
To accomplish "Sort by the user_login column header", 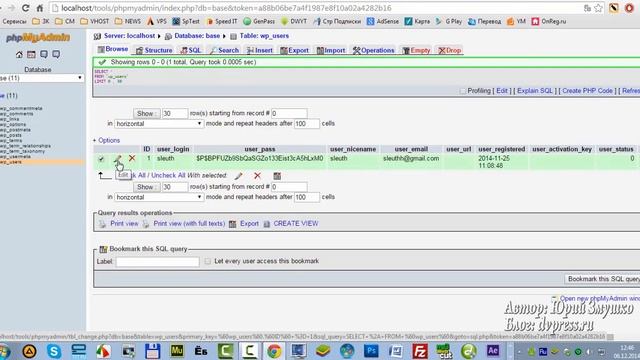I will pyautogui.click(x=173, y=149).
